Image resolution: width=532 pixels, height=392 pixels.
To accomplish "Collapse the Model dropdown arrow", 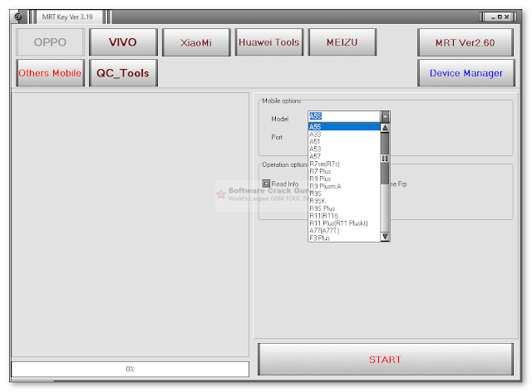I will [x=385, y=116].
